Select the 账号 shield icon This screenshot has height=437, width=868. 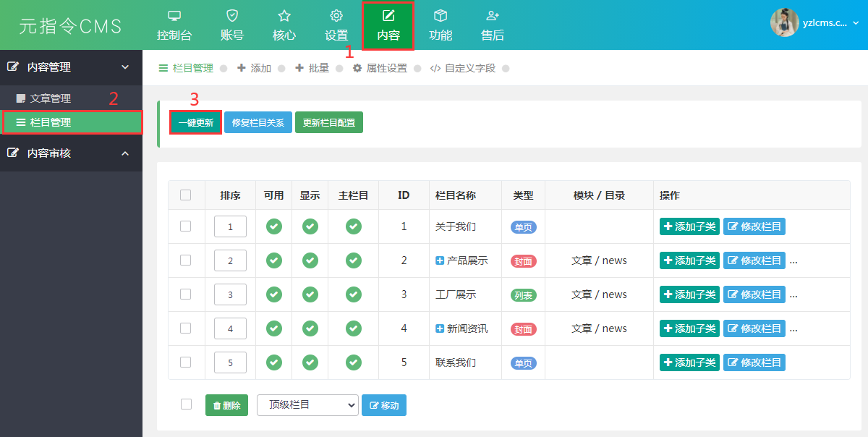232,15
